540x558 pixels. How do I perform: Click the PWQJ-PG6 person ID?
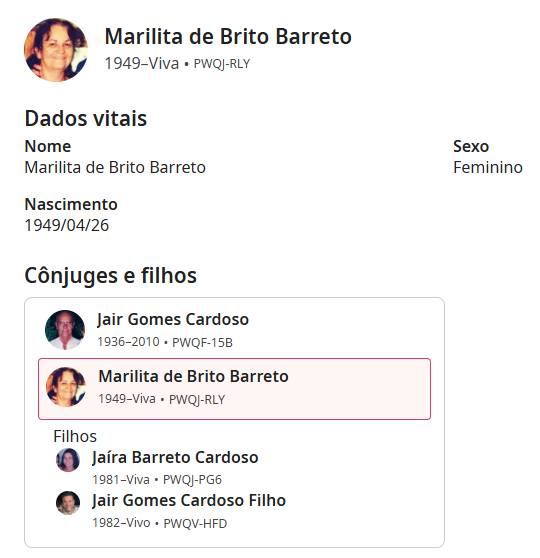pos(192,480)
